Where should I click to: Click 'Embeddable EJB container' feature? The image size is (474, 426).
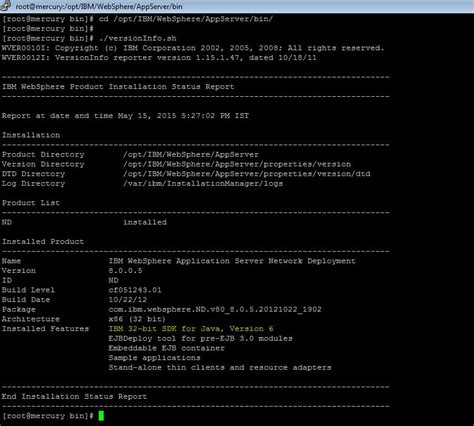(166, 348)
